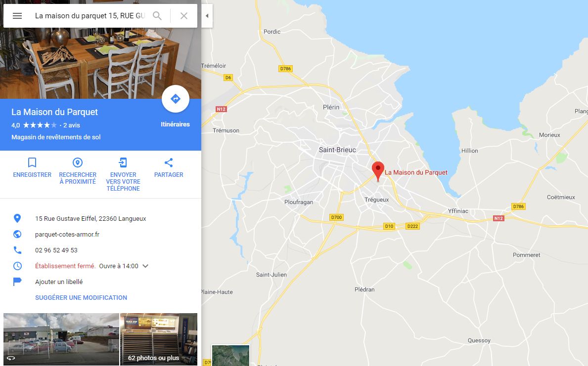Open the 62 photos ou plus thumbnail

159,339
